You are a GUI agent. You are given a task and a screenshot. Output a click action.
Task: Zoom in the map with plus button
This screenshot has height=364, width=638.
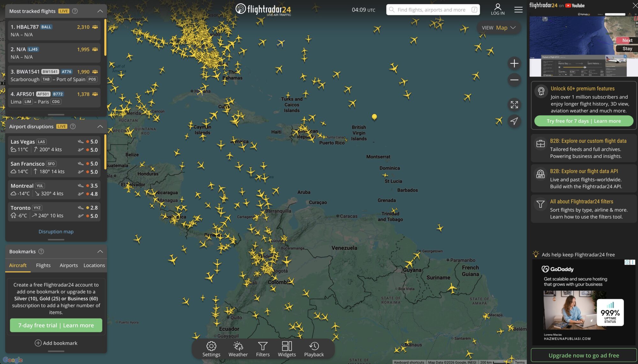click(x=514, y=63)
